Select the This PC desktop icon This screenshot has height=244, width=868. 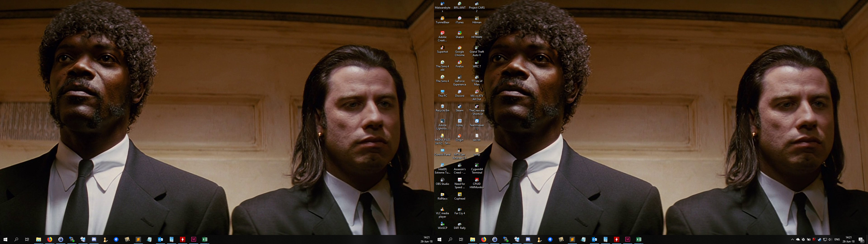point(442,93)
